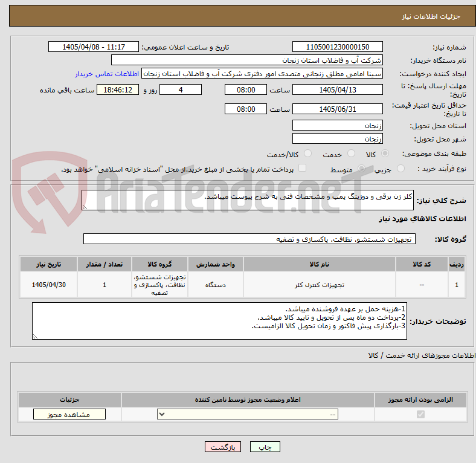Screen dimensions: 476x463
Task: Click the گروه کالا column header
Action: 159,264
